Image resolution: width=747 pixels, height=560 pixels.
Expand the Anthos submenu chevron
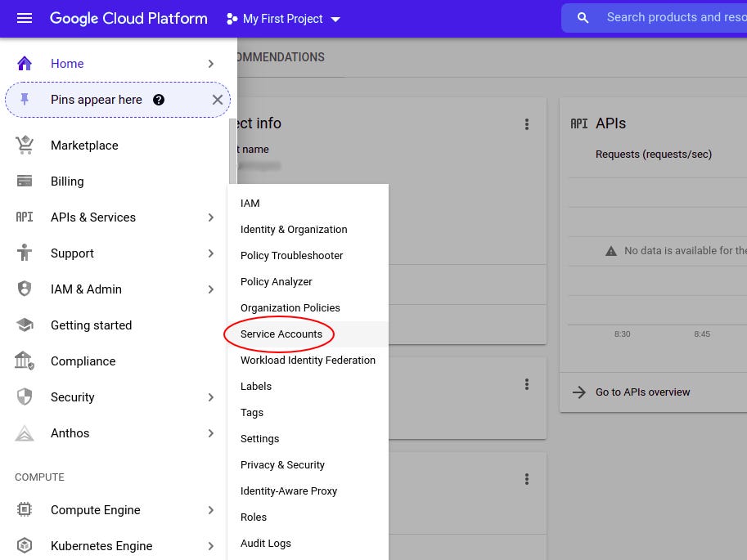tap(210, 432)
